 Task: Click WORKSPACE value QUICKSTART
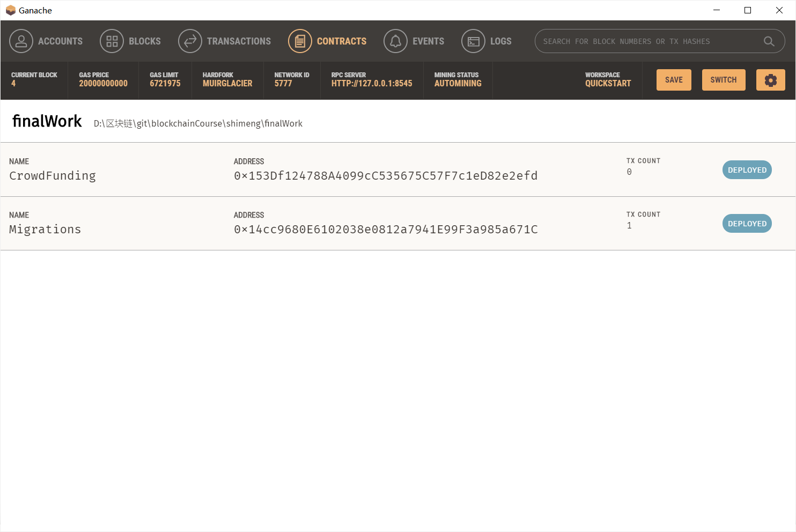point(608,84)
